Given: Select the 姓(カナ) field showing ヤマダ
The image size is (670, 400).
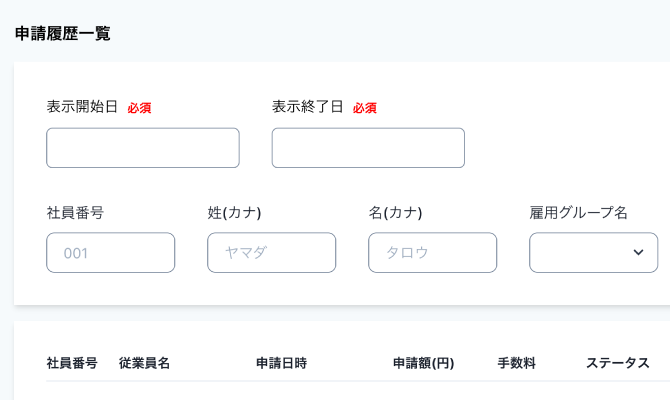Looking at the screenshot, I should tap(271, 253).
